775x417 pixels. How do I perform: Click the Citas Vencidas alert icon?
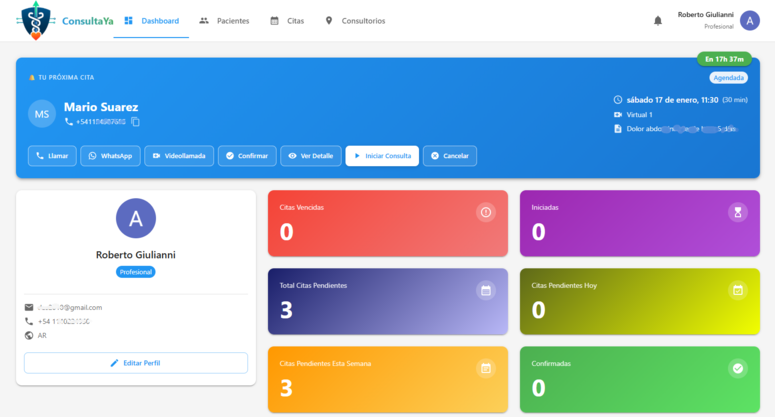tap(486, 212)
